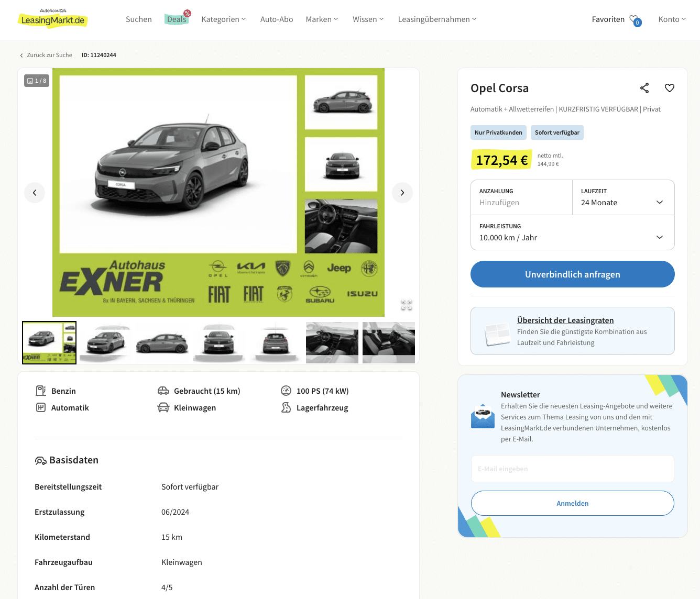The height and width of the screenshot is (599, 700).
Task: Open Favoriten heart icon with counter
Action: click(x=636, y=20)
